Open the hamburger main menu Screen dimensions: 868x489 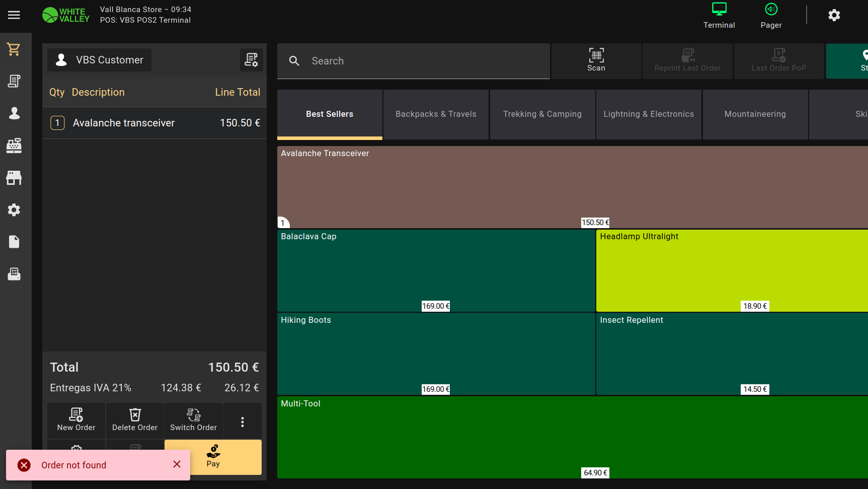click(x=14, y=15)
